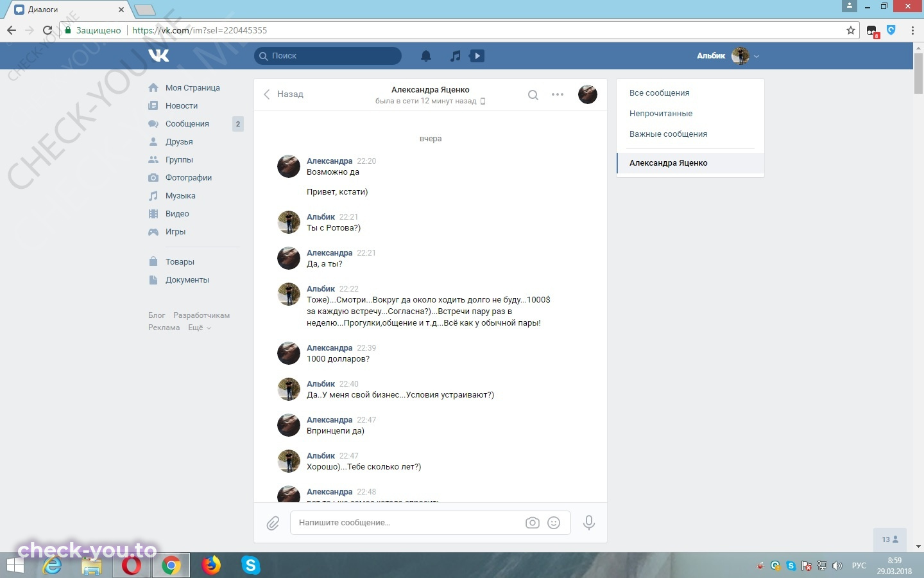The width and height of the screenshot is (924, 578).
Task: Click the Реклама footer link
Action: click(164, 328)
